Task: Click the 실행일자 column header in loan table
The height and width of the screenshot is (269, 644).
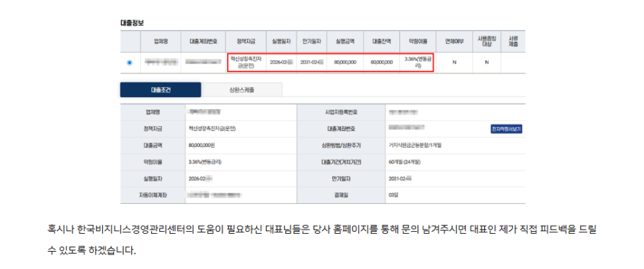Action: [x=281, y=41]
